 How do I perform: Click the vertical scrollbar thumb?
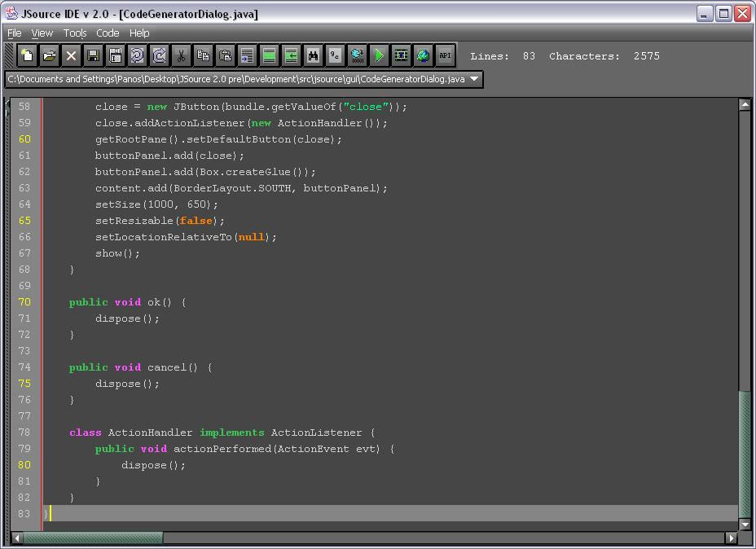coord(745,455)
